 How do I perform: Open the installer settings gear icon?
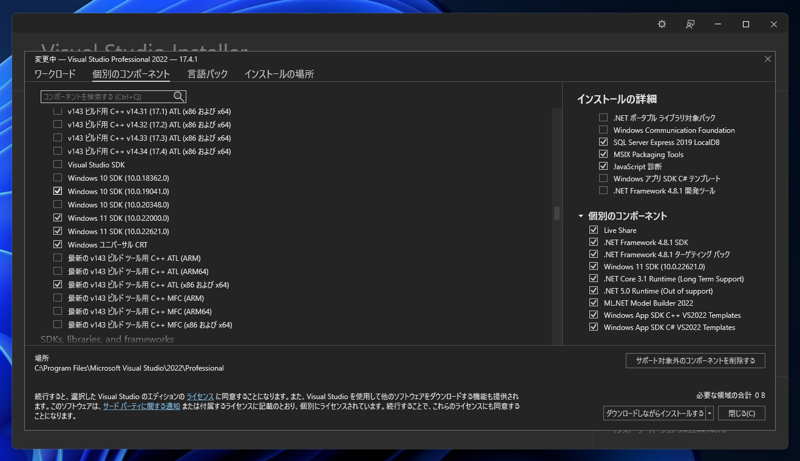[662, 24]
